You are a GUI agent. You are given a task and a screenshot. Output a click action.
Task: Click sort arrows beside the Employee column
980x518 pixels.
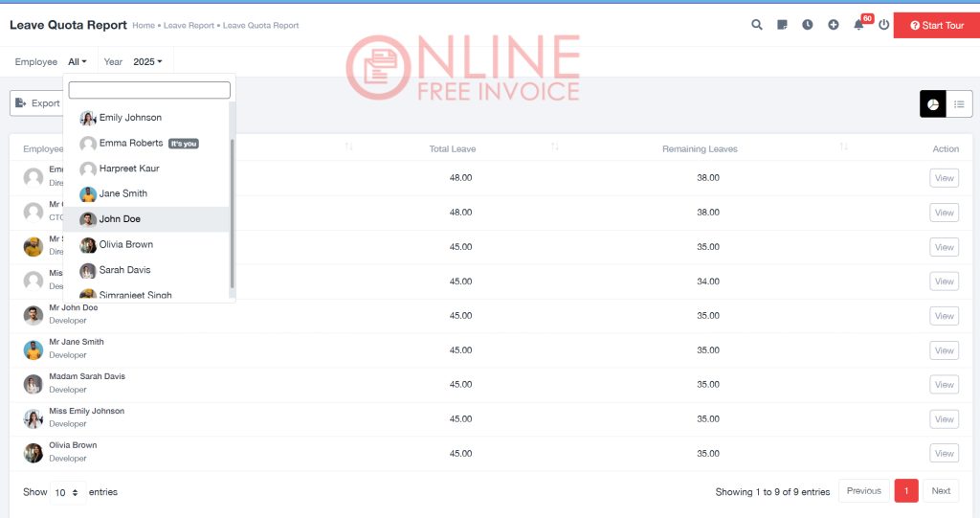tap(348, 147)
